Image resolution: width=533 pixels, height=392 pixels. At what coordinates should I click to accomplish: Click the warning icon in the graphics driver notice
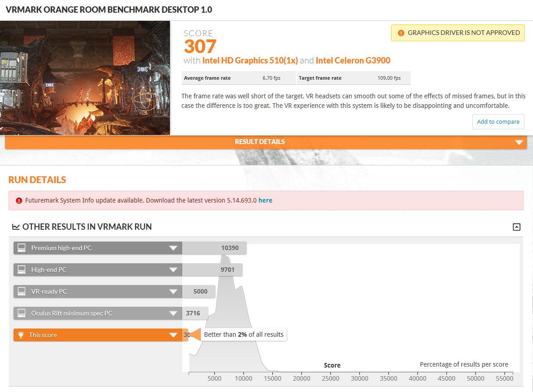401,33
